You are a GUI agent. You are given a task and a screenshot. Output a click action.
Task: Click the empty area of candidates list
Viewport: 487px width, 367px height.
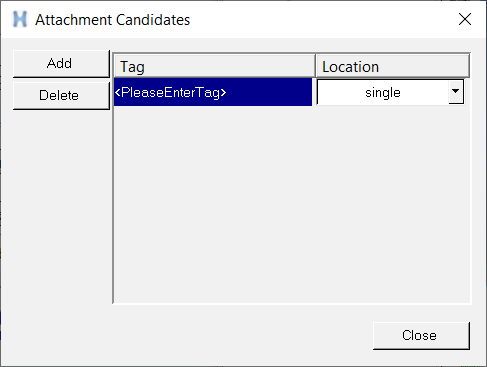click(292, 204)
